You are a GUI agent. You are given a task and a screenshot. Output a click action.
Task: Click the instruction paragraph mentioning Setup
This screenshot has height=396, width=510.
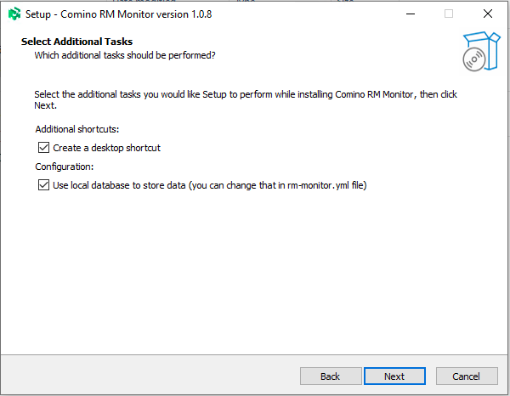click(x=246, y=100)
